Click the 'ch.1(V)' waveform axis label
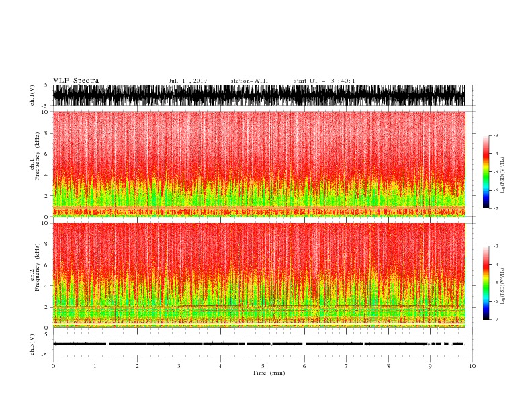Viewport: 532px width, 411px height. click(32, 95)
